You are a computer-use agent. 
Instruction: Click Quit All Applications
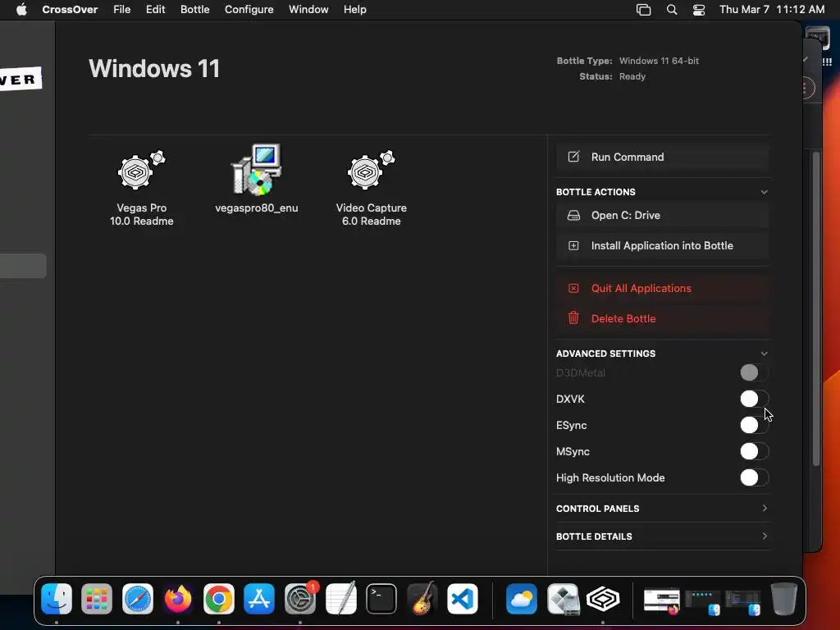pyautogui.click(x=663, y=288)
